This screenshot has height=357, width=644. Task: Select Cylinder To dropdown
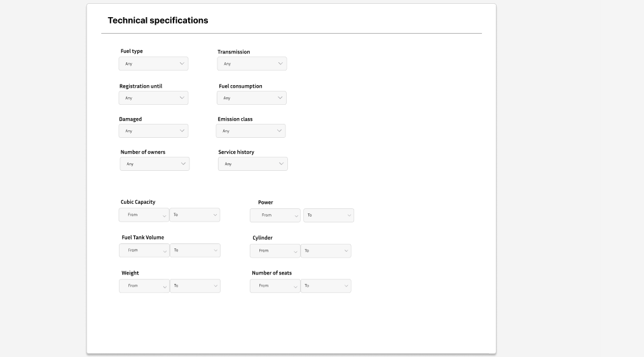coord(325,251)
